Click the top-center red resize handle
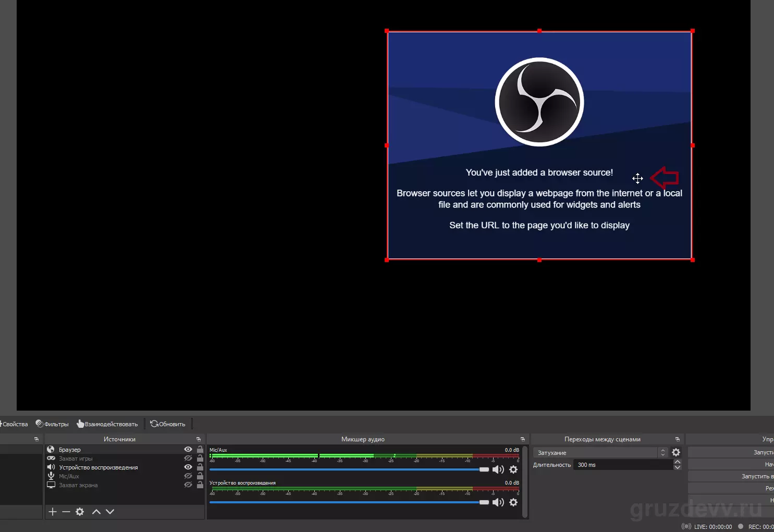The height and width of the screenshot is (532, 774). (539, 31)
